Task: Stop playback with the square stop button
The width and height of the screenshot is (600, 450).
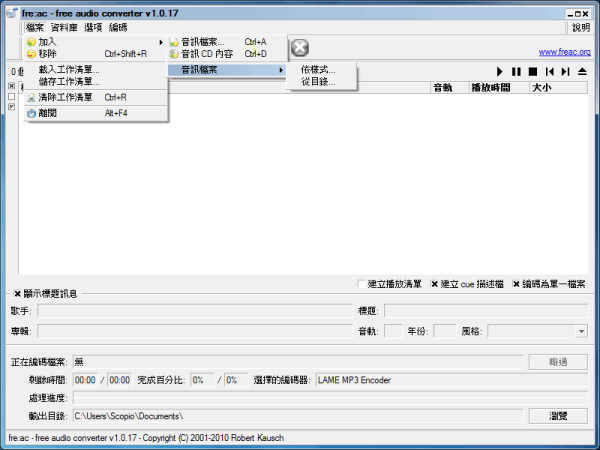Action: point(533,72)
